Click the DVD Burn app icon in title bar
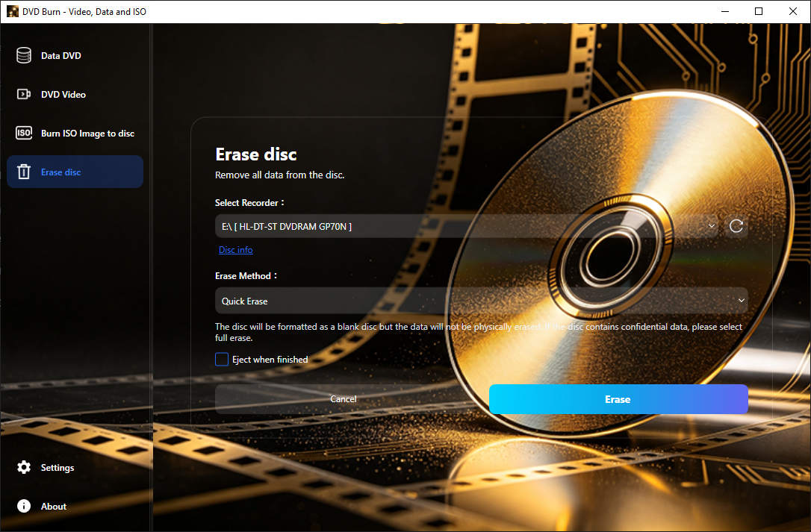This screenshot has width=811, height=532. tap(13, 11)
